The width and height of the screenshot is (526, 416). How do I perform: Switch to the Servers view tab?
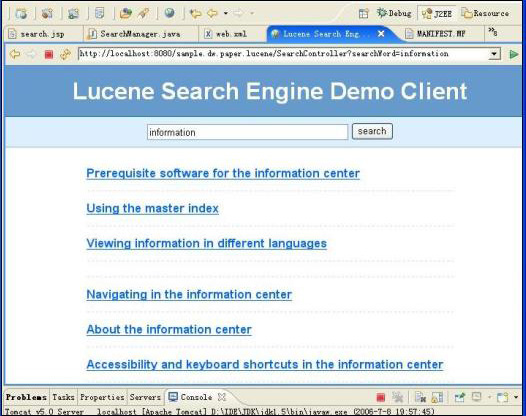pos(145,397)
